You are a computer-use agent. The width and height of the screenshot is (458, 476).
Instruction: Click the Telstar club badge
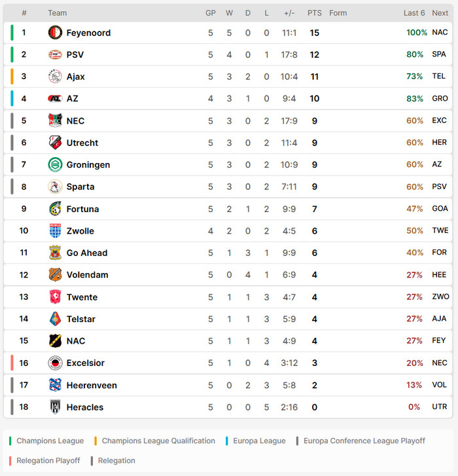pos(55,319)
